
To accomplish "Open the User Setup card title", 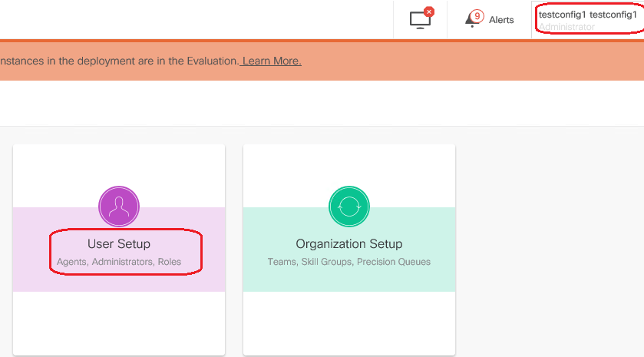I will [x=119, y=243].
